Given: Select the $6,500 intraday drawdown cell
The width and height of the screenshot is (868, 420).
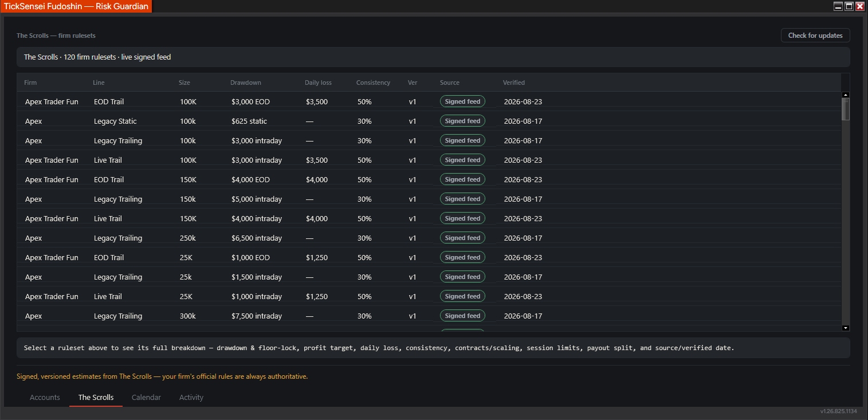Looking at the screenshot, I should pyautogui.click(x=257, y=238).
